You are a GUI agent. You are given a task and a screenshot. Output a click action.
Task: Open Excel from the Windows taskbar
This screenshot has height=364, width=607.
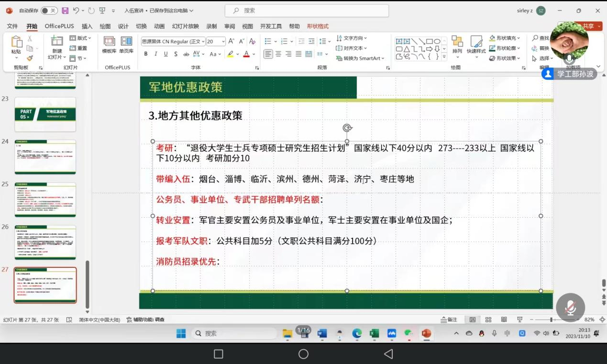(x=374, y=333)
